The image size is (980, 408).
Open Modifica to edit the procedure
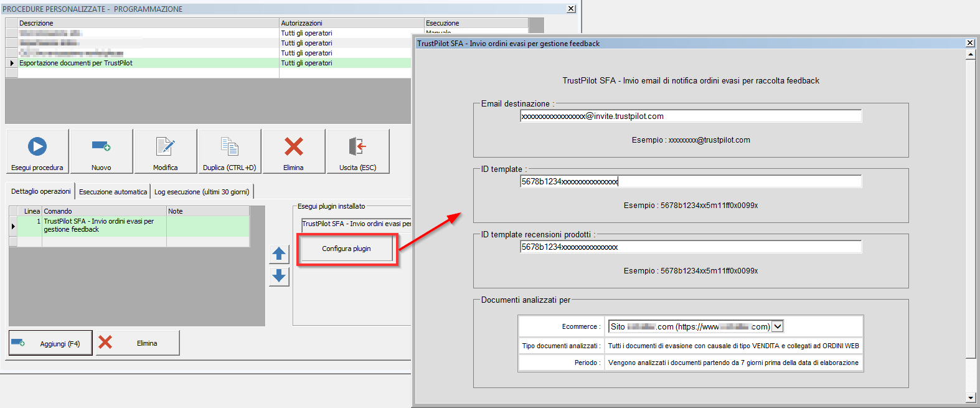point(165,147)
